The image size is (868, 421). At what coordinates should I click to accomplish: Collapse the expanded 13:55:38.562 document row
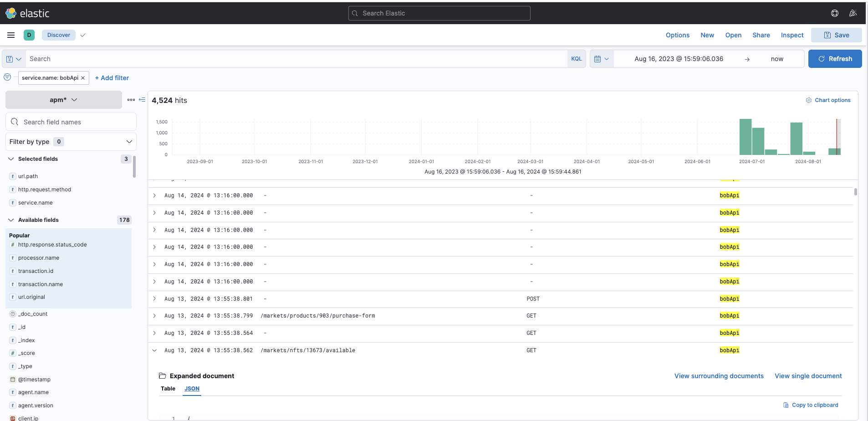[x=154, y=350]
